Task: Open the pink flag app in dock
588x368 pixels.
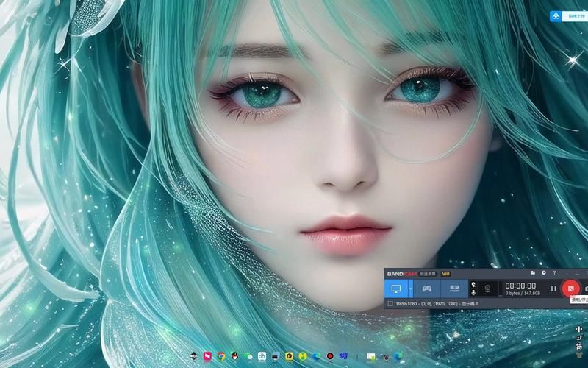Action: pos(207,356)
